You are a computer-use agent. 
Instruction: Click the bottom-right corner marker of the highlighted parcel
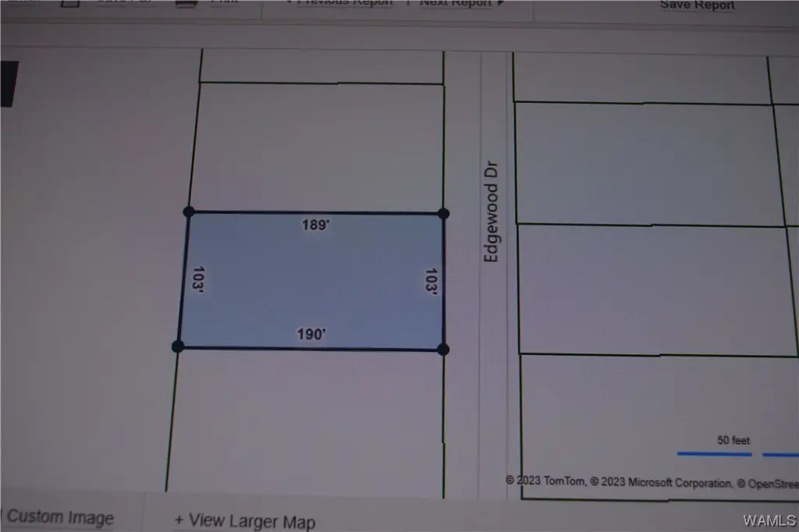443,349
